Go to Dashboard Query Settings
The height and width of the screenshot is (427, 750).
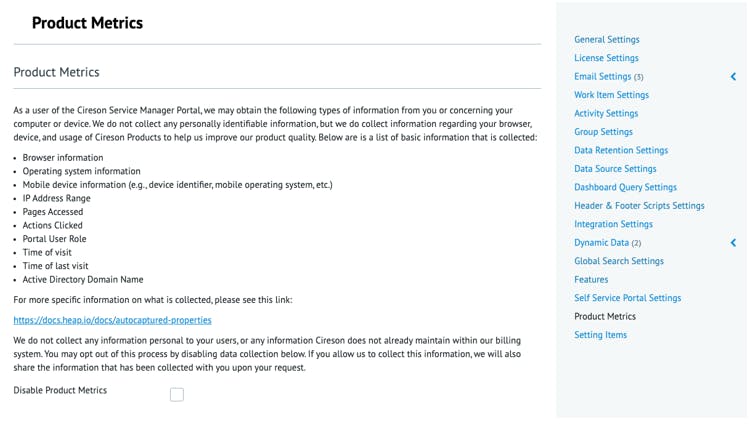625,188
